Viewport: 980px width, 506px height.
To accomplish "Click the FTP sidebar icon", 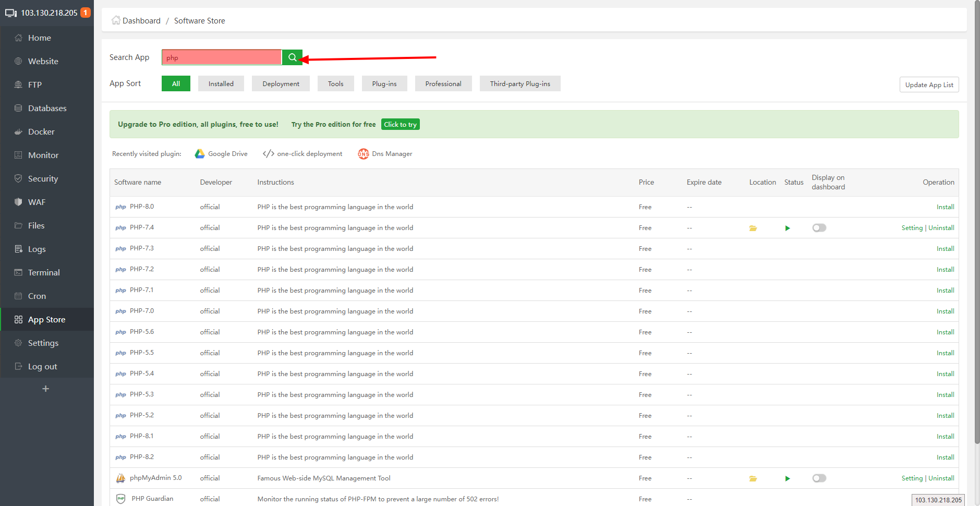I will (x=18, y=85).
